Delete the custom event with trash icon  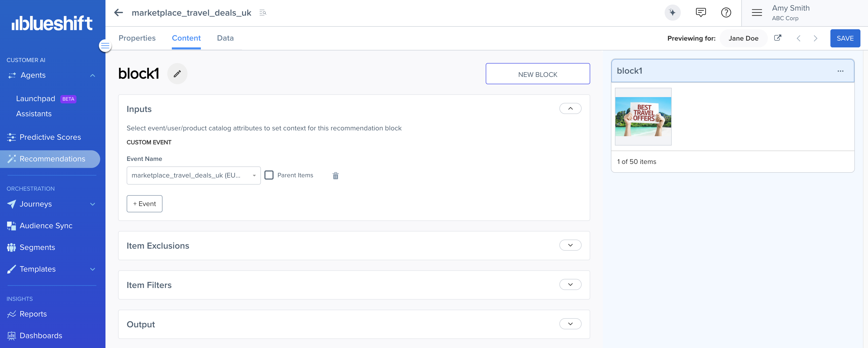[335, 176]
